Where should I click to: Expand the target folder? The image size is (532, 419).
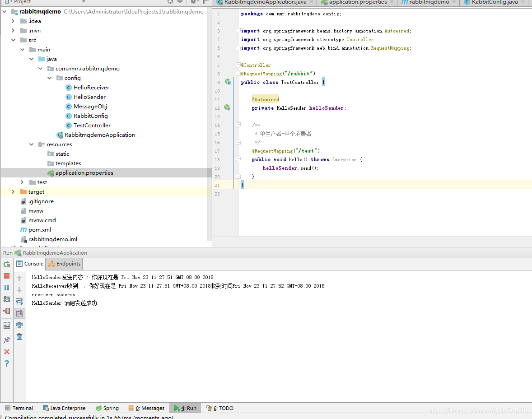13,192
